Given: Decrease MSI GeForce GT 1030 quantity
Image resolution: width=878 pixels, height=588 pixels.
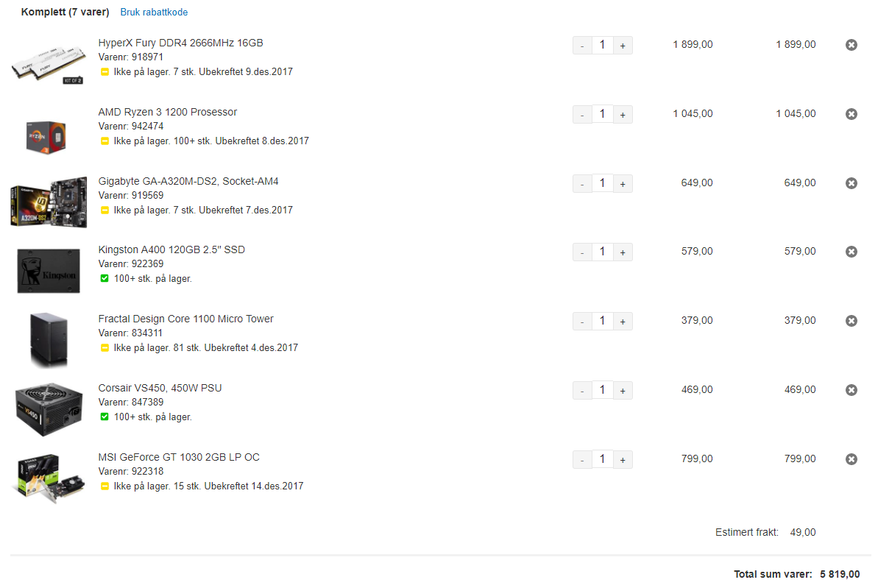Looking at the screenshot, I should pyautogui.click(x=582, y=460).
